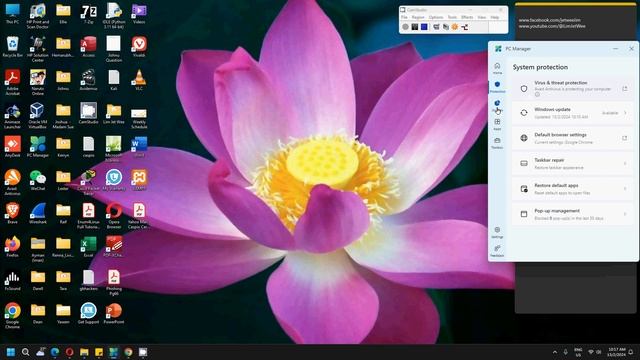Screen dimensions: 640x360
Task: Open Region menu in CamStudio
Action: click(x=418, y=18)
